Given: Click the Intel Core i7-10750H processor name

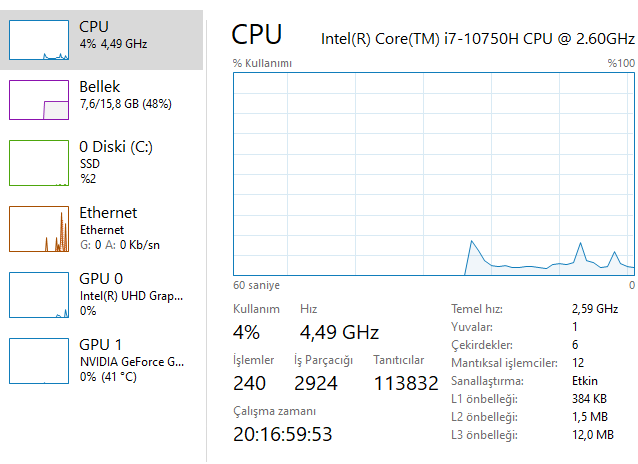Looking at the screenshot, I should tap(477, 39).
